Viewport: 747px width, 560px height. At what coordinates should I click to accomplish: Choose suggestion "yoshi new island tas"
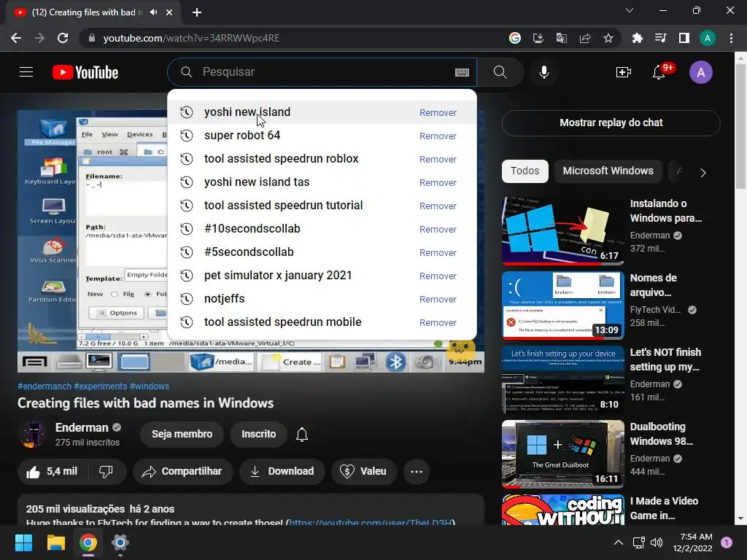pyautogui.click(x=322, y=182)
